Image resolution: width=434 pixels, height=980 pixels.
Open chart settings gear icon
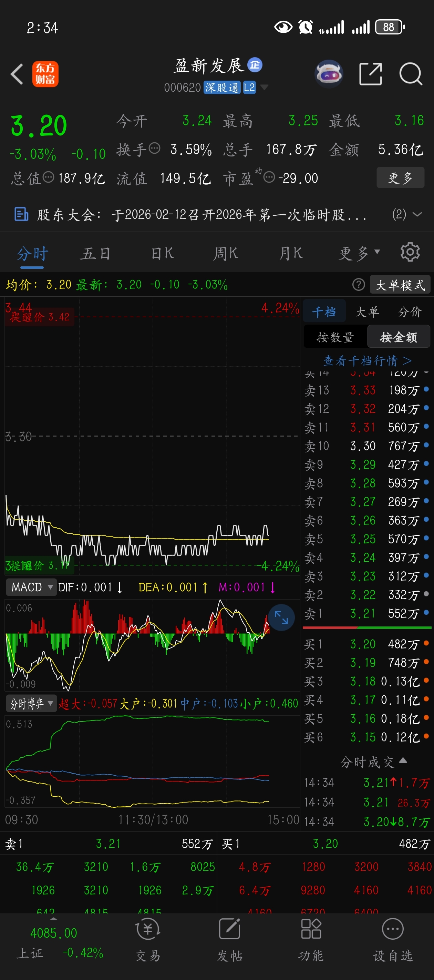tap(410, 252)
